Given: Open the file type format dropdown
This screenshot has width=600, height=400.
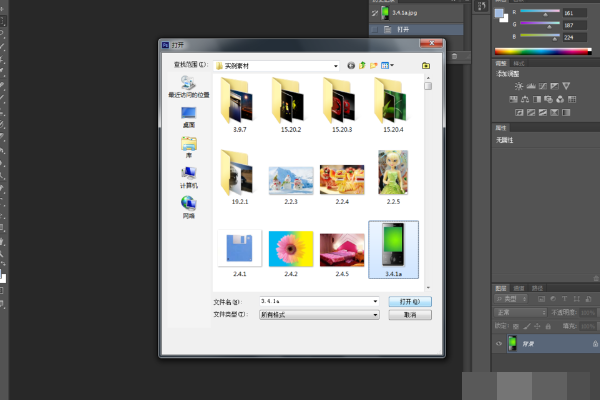Looking at the screenshot, I should pos(319,315).
